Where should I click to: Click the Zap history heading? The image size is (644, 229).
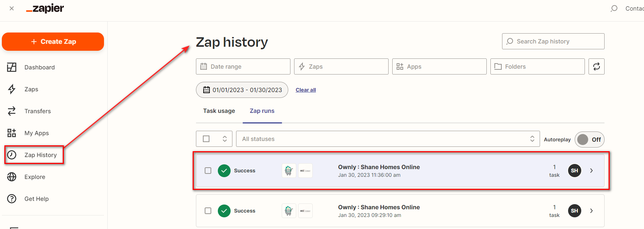point(232,42)
